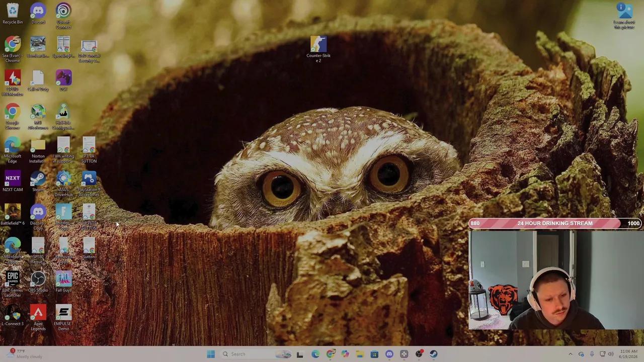
Task: Open the EMPULSE Demo desktop icon
Action: click(x=63, y=318)
